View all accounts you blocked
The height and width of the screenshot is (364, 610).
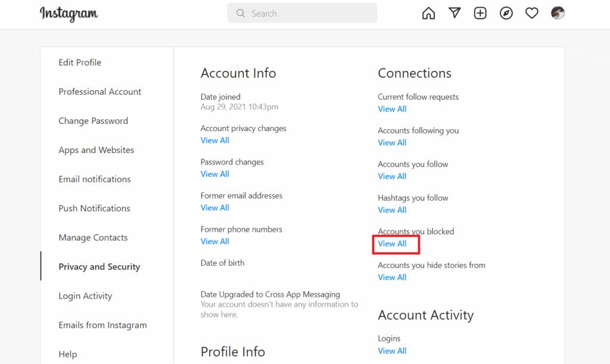tap(392, 244)
